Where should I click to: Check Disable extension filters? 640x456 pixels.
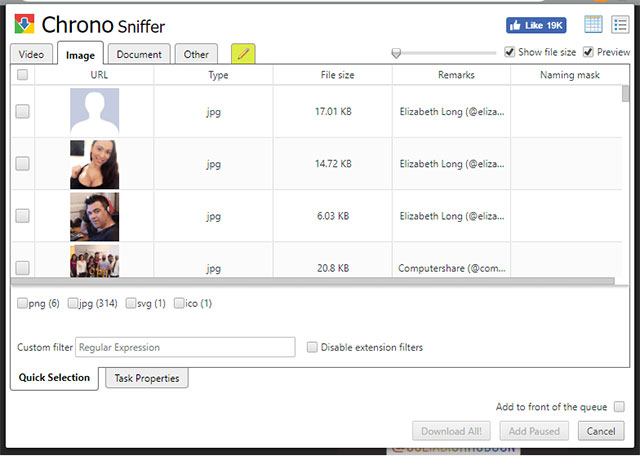(x=312, y=347)
